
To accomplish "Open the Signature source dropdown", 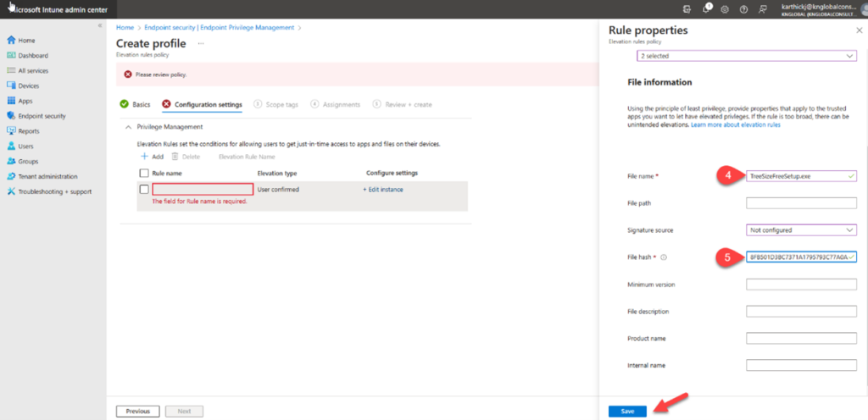I will pos(801,229).
